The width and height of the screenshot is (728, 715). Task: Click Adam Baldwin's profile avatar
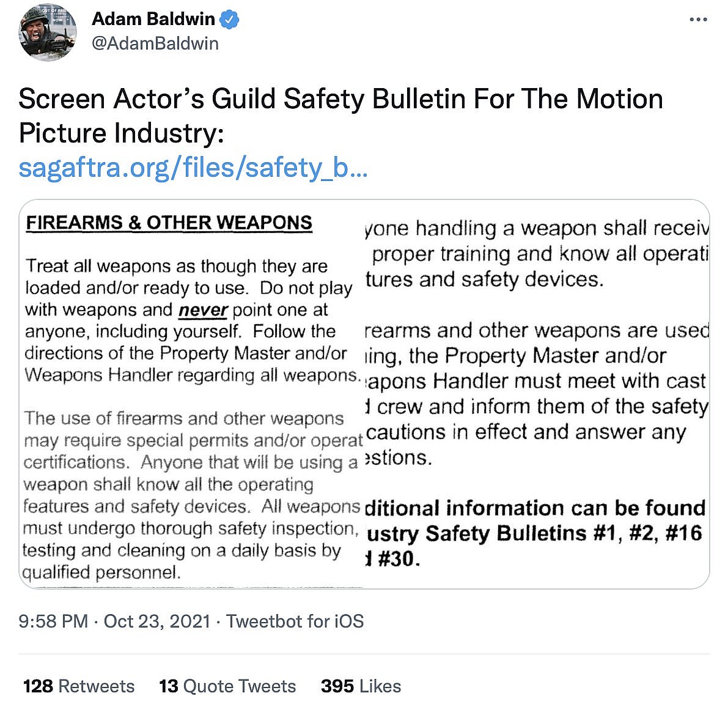pyautogui.click(x=48, y=33)
